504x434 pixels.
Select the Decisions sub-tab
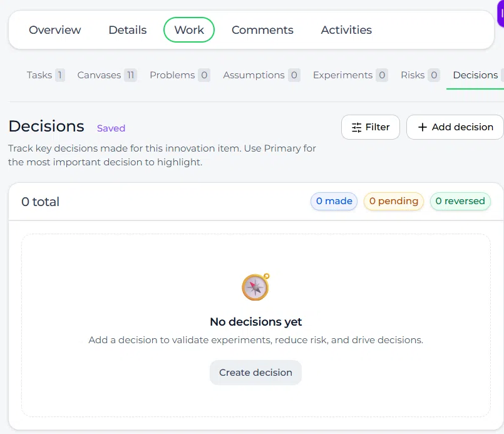(475, 75)
